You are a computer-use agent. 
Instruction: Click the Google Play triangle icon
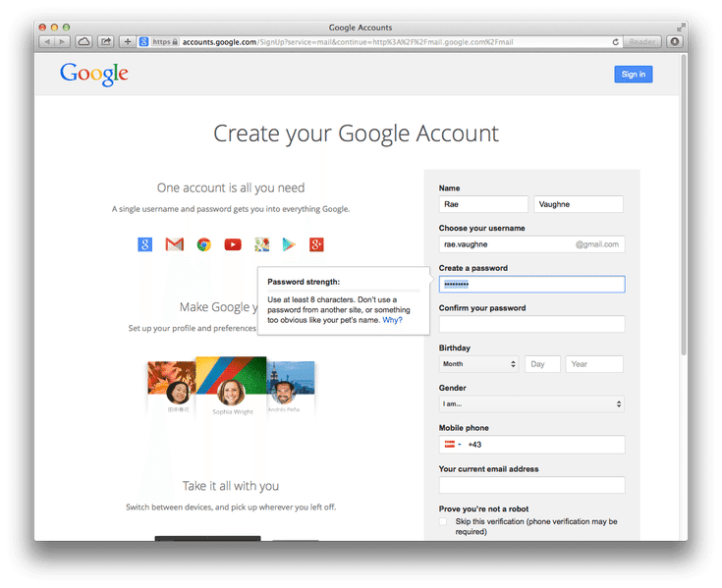pyautogui.click(x=289, y=244)
